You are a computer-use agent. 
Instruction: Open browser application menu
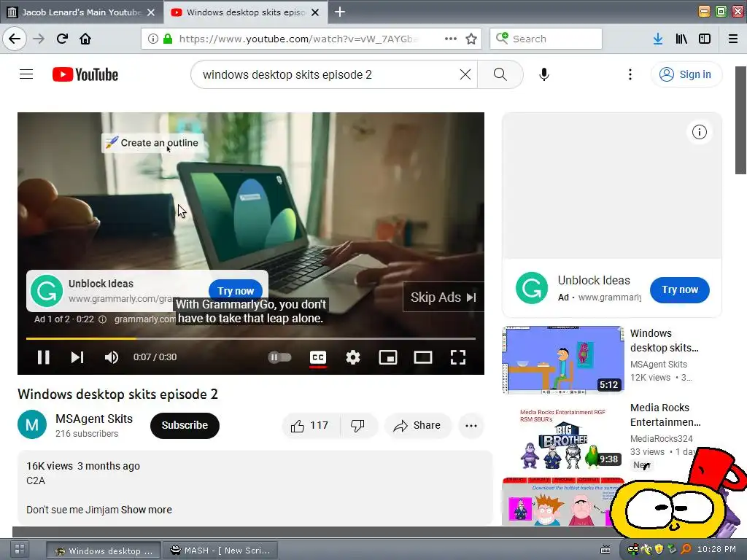click(x=733, y=39)
